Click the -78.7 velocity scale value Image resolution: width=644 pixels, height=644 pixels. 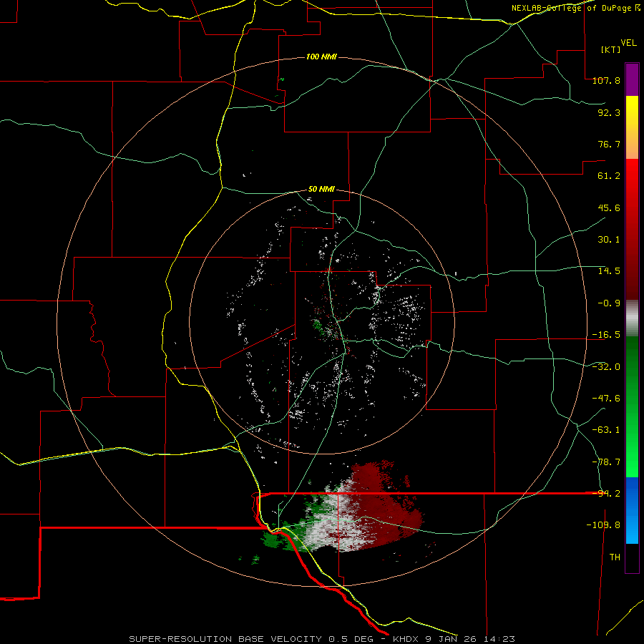point(606,462)
